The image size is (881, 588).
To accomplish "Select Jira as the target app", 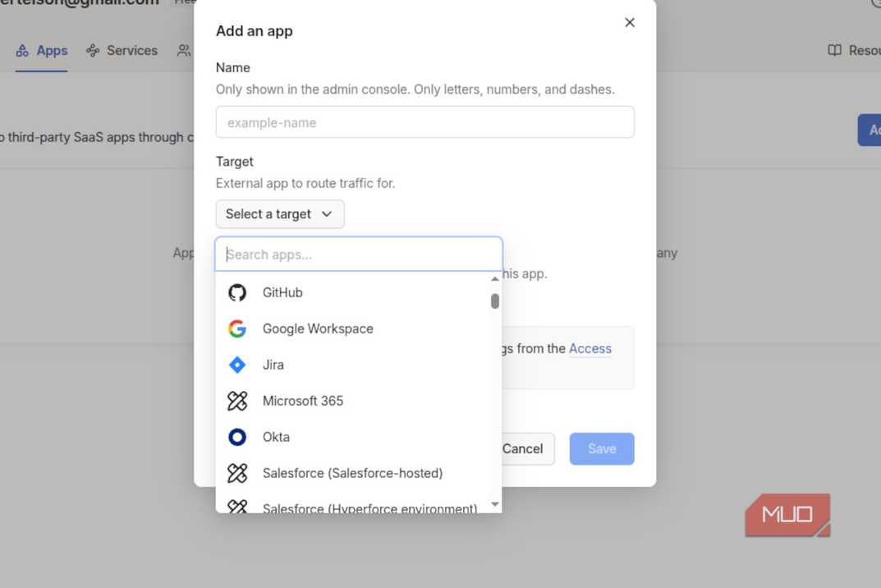I will [353, 365].
